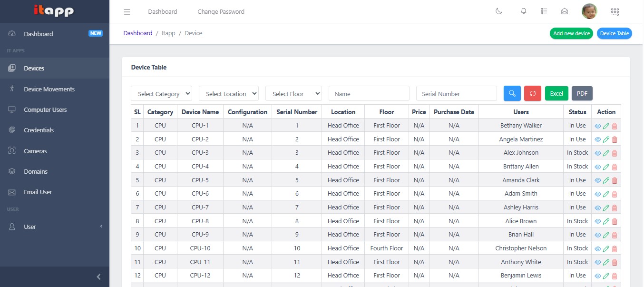Click the task list icon in header

pos(544,11)
